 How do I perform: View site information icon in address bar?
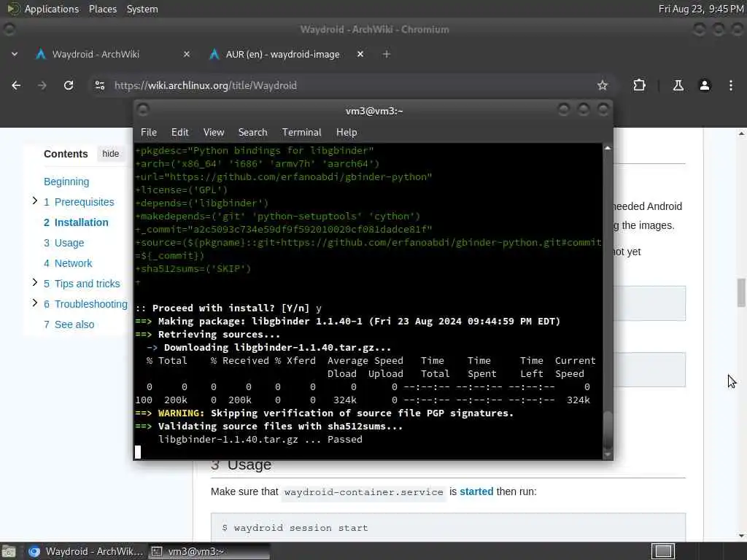[x=100, y=86]
